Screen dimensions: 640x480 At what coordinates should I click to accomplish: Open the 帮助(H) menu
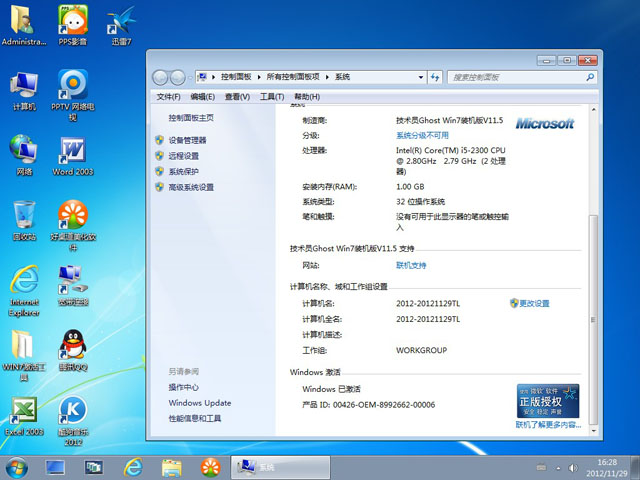pos(307,97)
